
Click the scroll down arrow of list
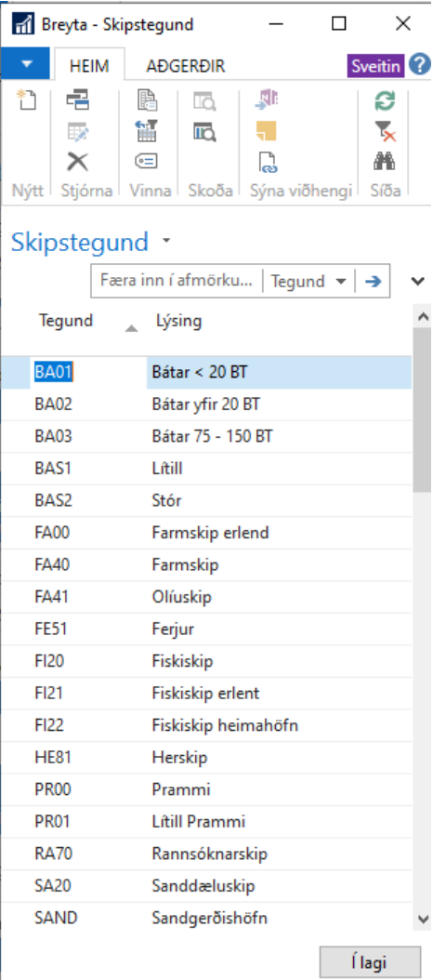point(423,920)
